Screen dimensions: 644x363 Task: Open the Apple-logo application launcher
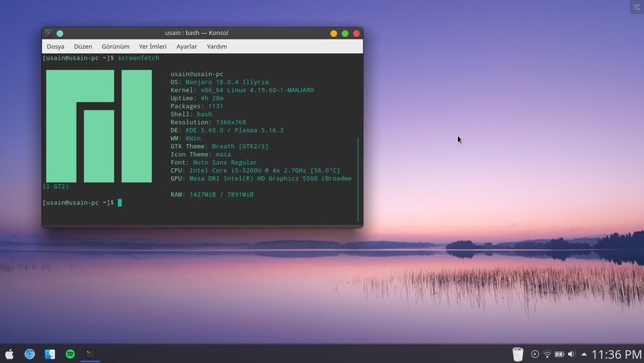click(x=10, y=354)
